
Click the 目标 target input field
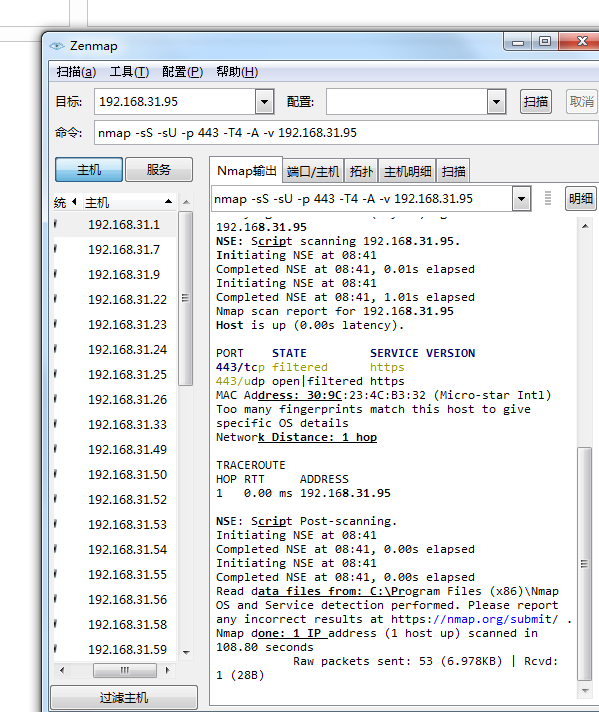pyautogui.click(x=175, y=101)
